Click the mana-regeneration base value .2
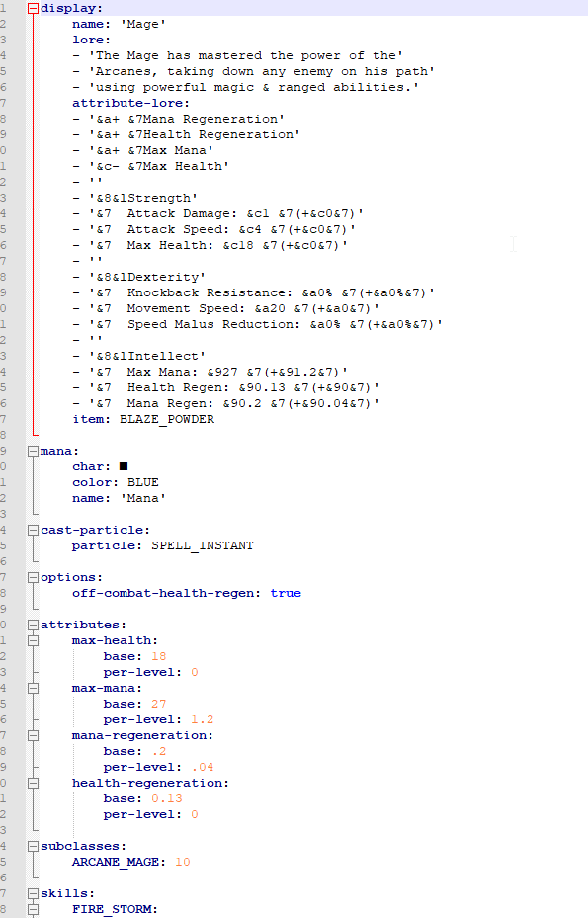Image resolution: width=588 pixels, height=918 pixels. (x=159, y=751)
